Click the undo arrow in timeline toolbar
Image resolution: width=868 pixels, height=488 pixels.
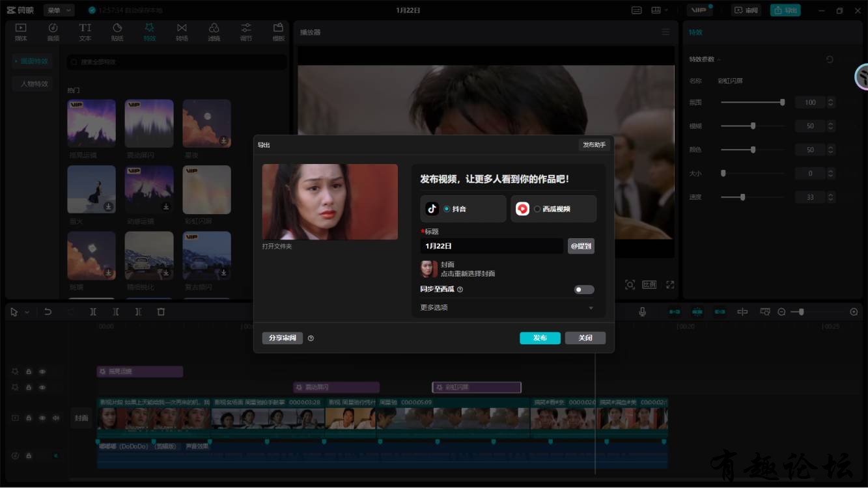coord(48,312)
